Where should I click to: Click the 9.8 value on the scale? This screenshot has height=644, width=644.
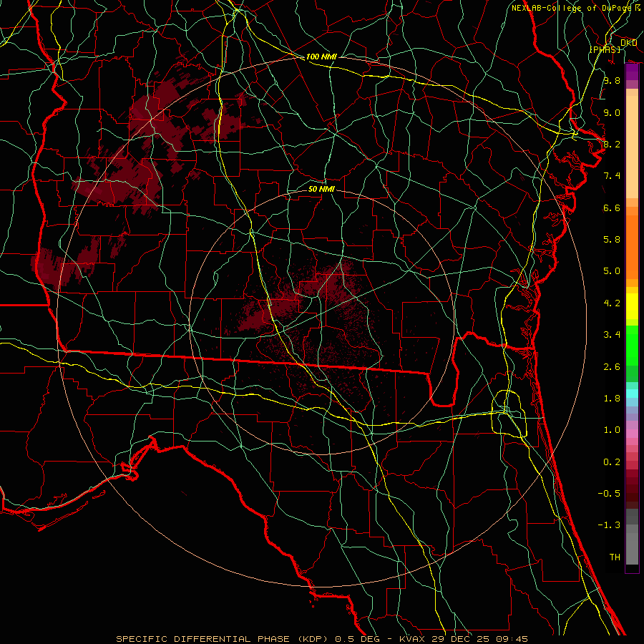pos(612,80)
